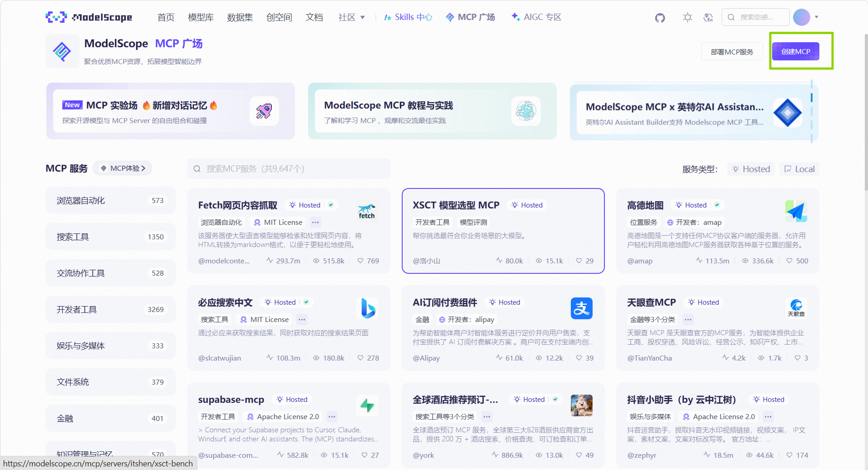This screenshot has width=868, height=470.
Task: Filter service type by Local
Action: click(x=799, y=169)
